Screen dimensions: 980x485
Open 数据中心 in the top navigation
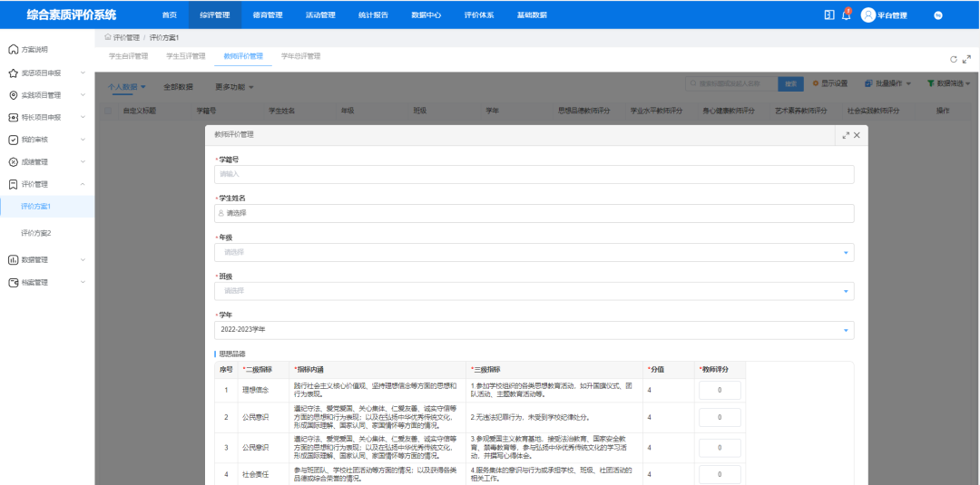tap(426, 15)
